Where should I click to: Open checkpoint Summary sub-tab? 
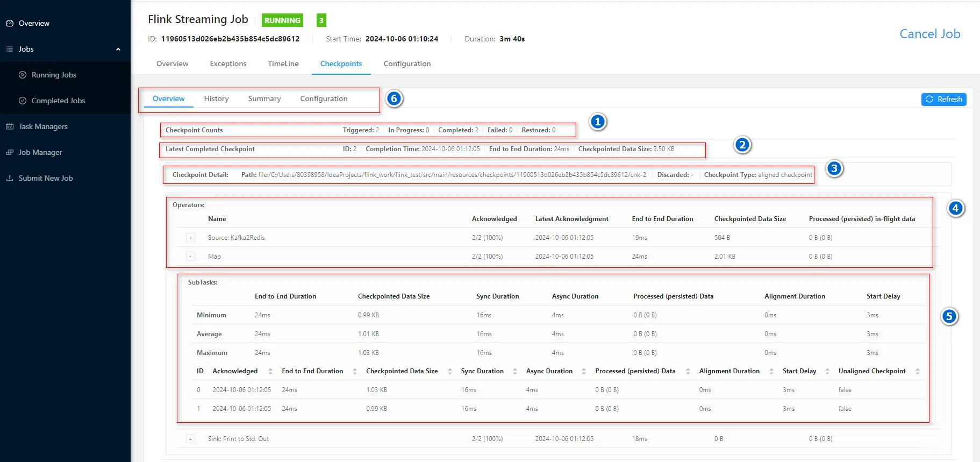pyautogui.click(x=264, y=98)
